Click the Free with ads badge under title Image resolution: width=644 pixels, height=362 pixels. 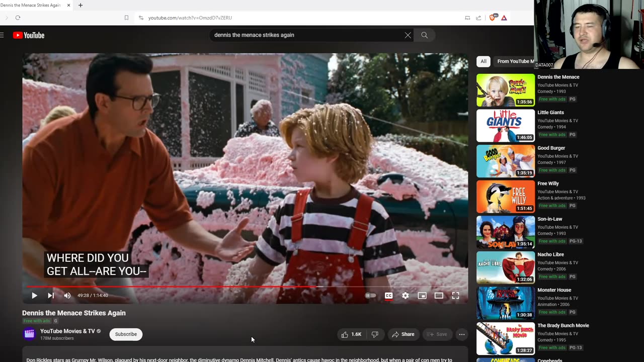point(37,321)
